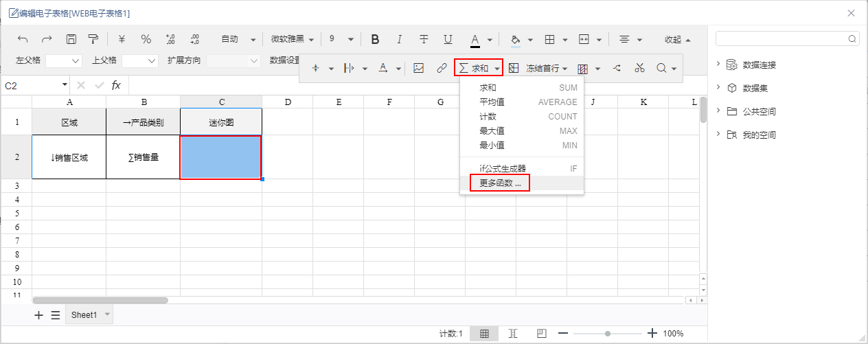Viewport: 868px width, 344px height.
Task: Select 计数 COUNT menu item
Action: [x=522, y=117]
